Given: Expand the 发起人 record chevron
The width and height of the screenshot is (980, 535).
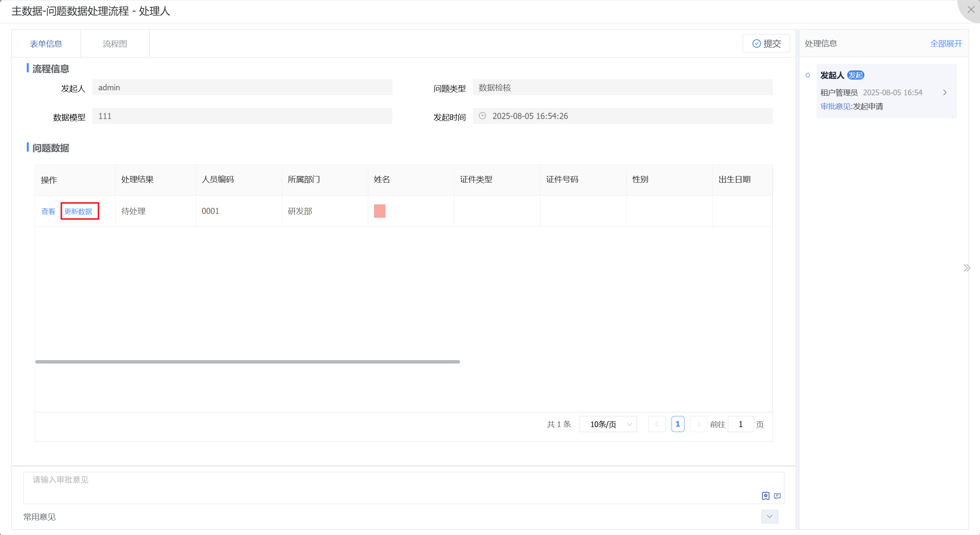Looking at the screenshot, I should click(x=945, y=93).
